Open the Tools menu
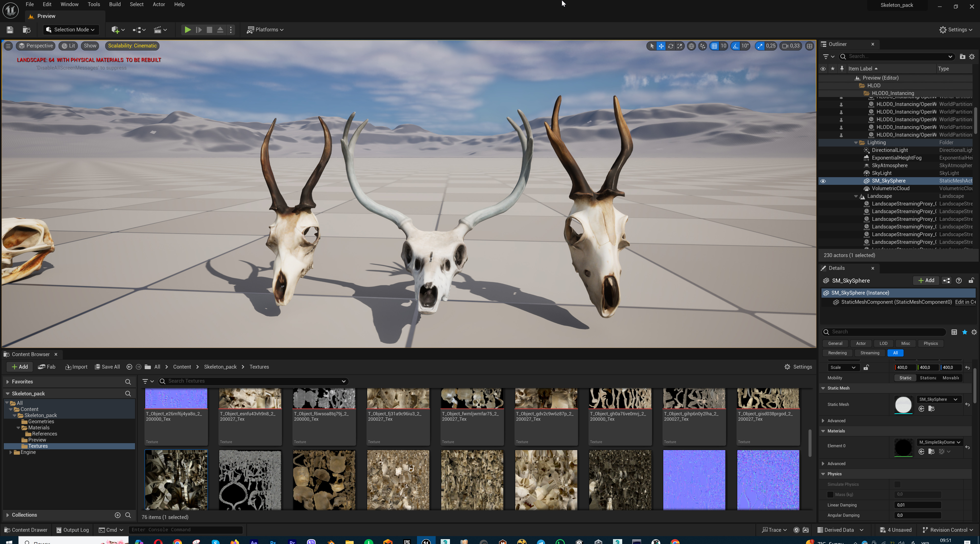 tap(94, 5)
